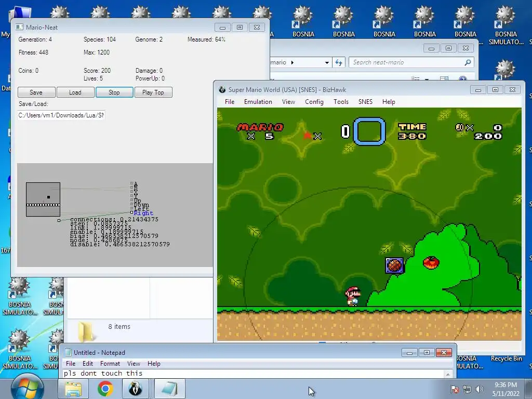The image size is (532, 399).
Task: Open BizHawk Emulation menu
Action: (258, 102)
